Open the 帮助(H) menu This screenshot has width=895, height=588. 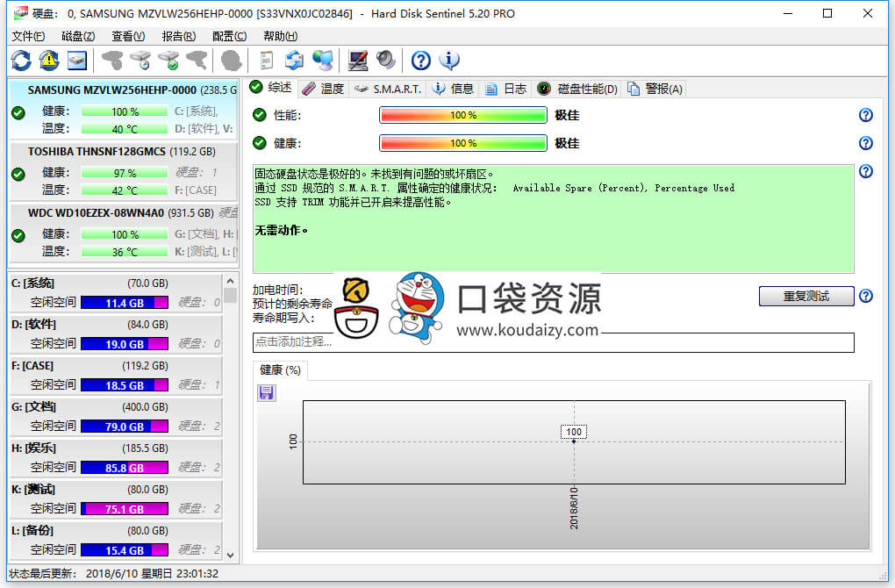tap(280, 37)
